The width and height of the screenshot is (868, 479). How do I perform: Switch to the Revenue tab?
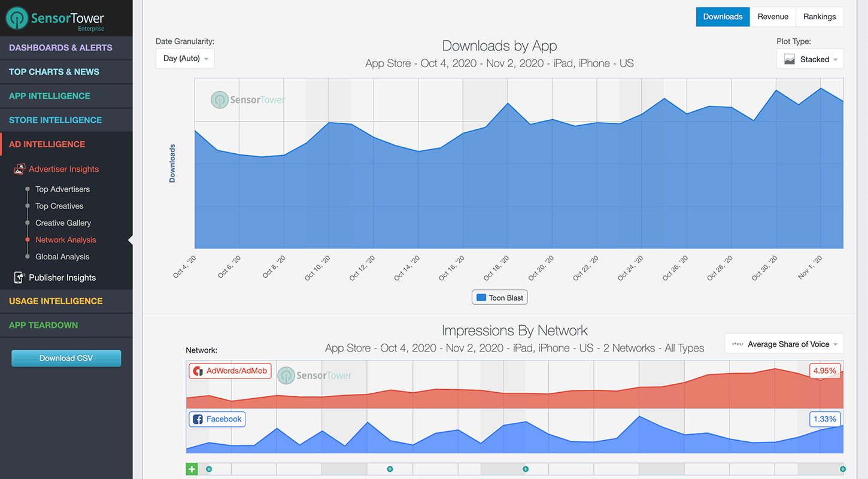773,17
